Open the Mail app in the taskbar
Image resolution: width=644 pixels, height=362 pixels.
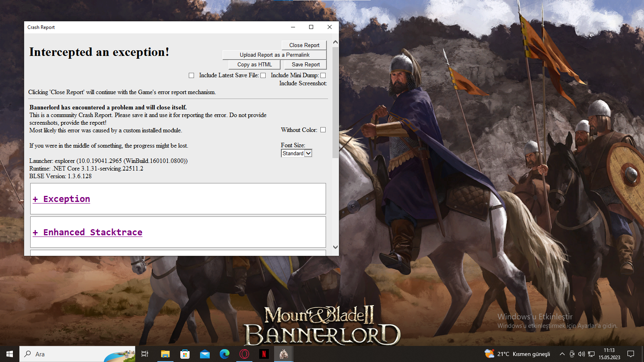pyautogui.click(x=204, y=354)
